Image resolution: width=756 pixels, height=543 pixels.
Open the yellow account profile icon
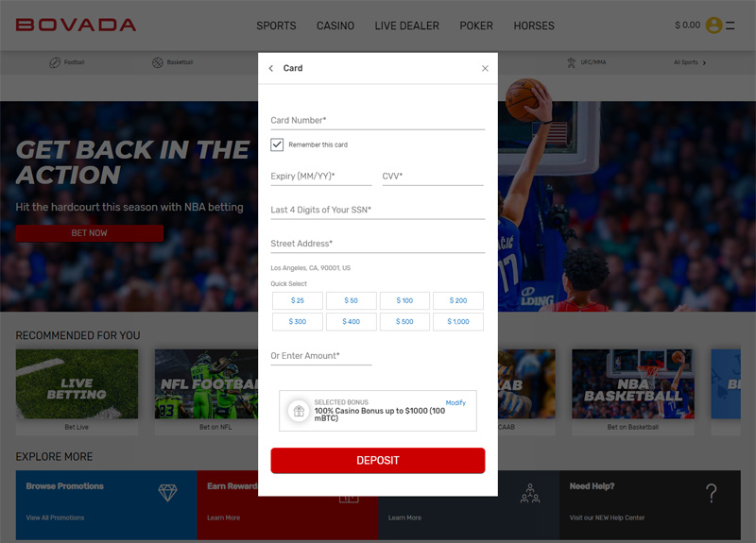click(x=714, y=25)
